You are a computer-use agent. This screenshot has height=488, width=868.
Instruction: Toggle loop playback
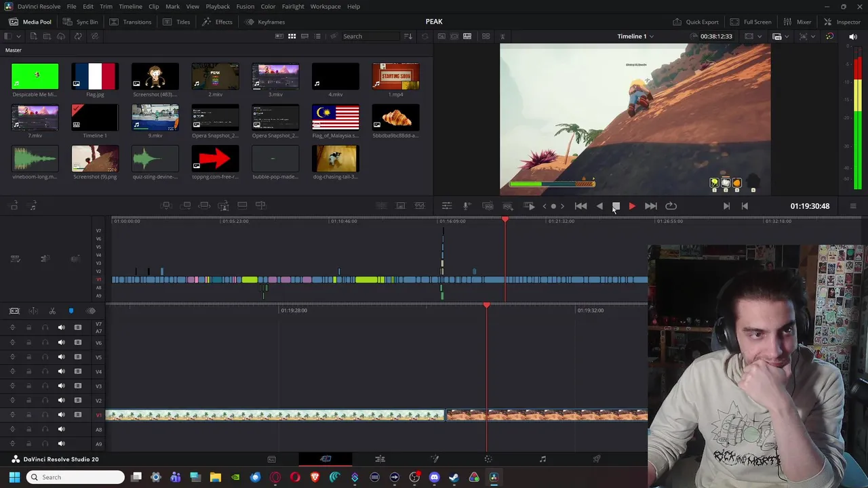pyautogui.click(x=671, y=206)
